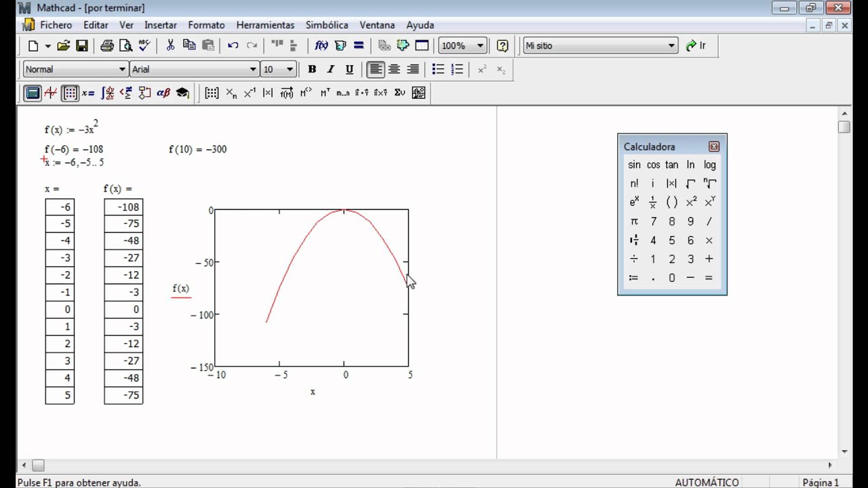The height and width of the screenshot is (488, 868).
Task: Toggle italic formatting
Action: point(331,69)
